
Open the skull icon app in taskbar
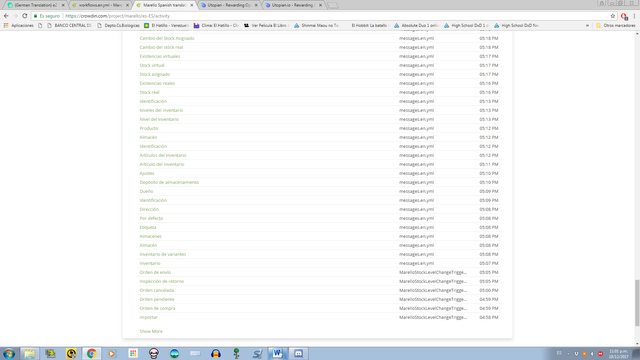click(153, 353)
